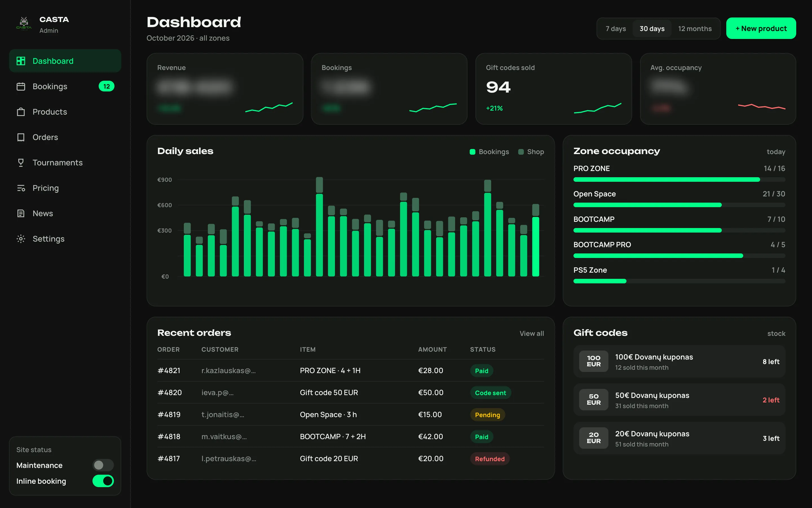Screen dimensions: 812x508
Task: Click the Products shopping bag icon
Action: (x=21, y=112)
